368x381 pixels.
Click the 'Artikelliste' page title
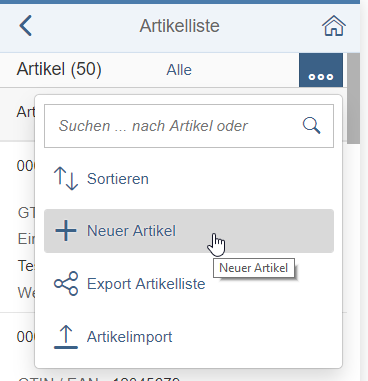179,26
